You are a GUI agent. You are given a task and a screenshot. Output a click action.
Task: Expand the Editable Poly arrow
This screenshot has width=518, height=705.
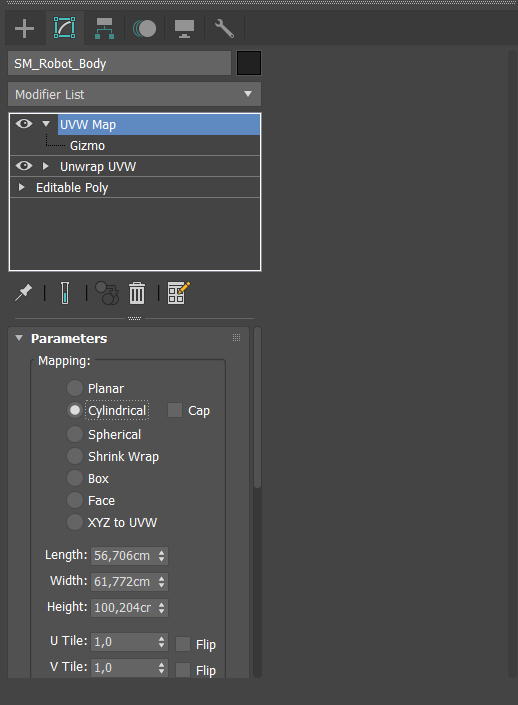21,187
